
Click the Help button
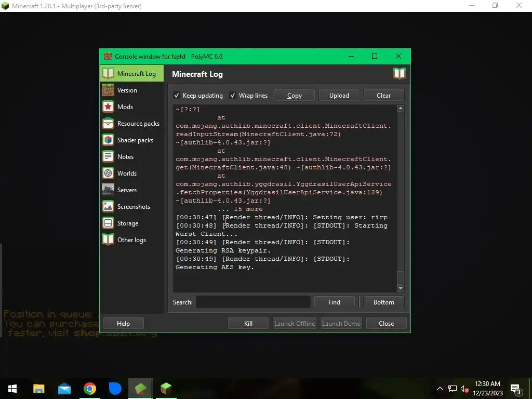coord(124,323)
